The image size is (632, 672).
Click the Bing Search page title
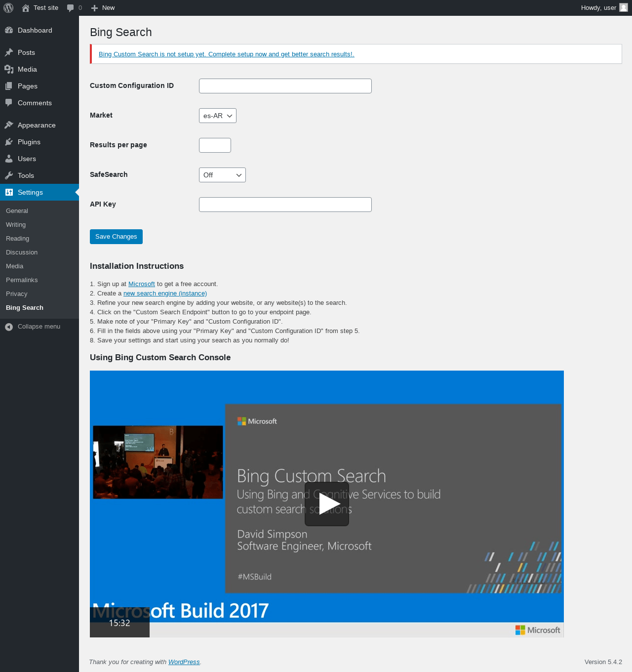click(x=121, y=32)
